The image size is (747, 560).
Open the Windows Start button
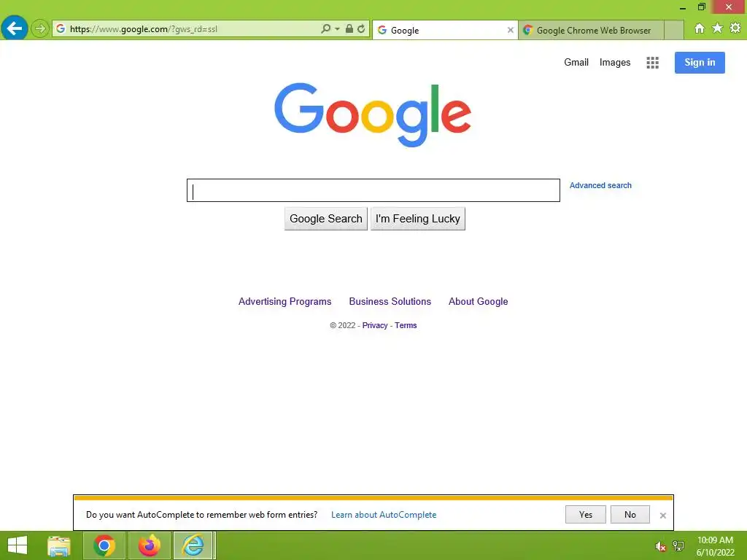tap(18, 545)
